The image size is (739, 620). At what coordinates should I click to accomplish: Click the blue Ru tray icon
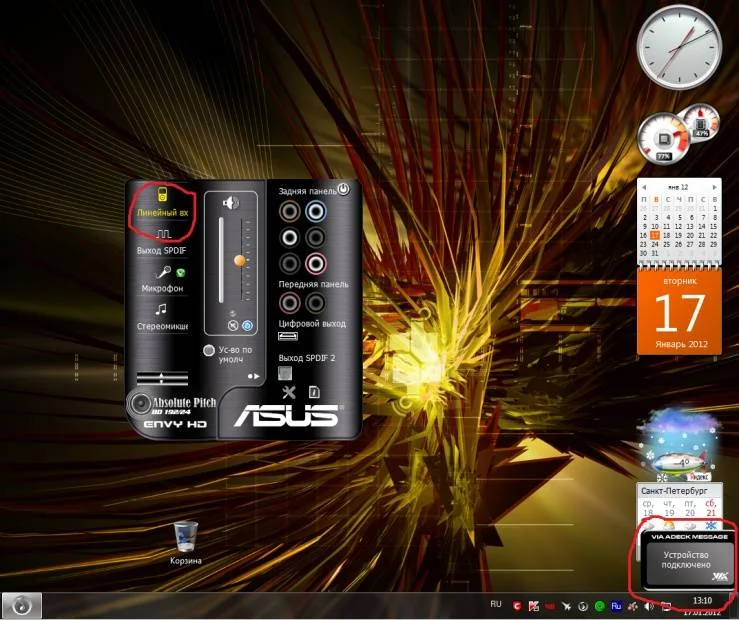click(x=616, y=606)
